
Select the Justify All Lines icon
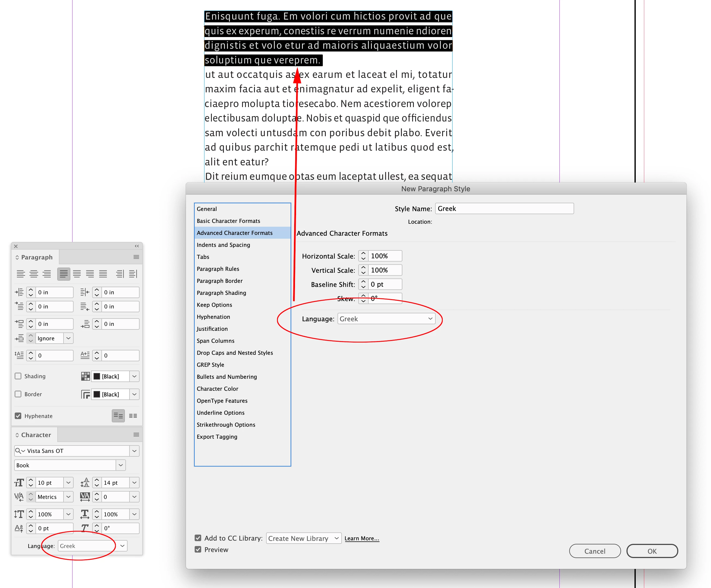[103, 274]
